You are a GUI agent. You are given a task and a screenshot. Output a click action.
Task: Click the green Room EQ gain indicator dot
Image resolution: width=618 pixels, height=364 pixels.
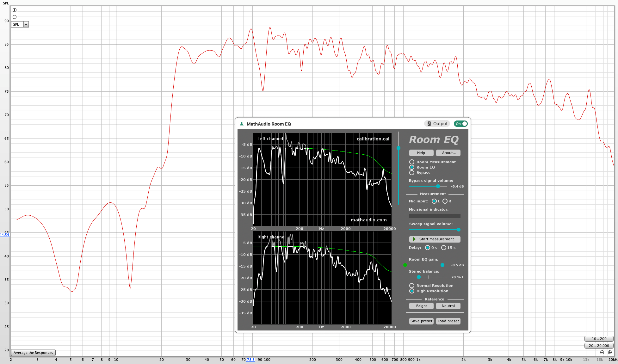tap(405, 265)
